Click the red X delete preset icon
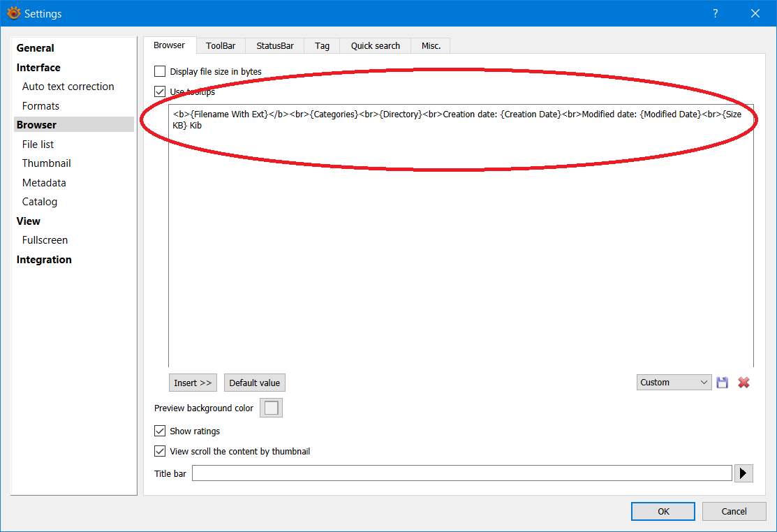The image size is (777, 532). coord(743,383)
